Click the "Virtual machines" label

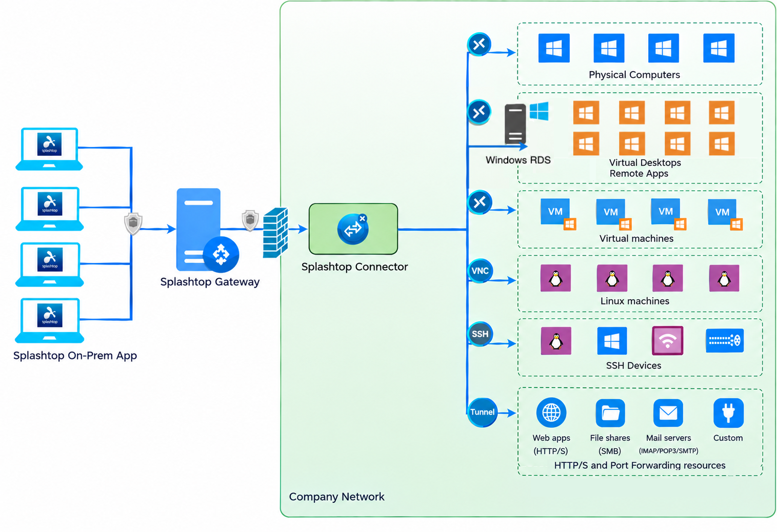coord(636,239)
